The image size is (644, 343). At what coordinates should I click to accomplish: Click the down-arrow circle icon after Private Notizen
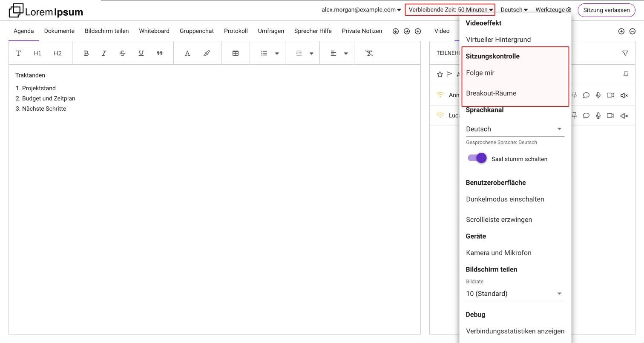point(396,31)
